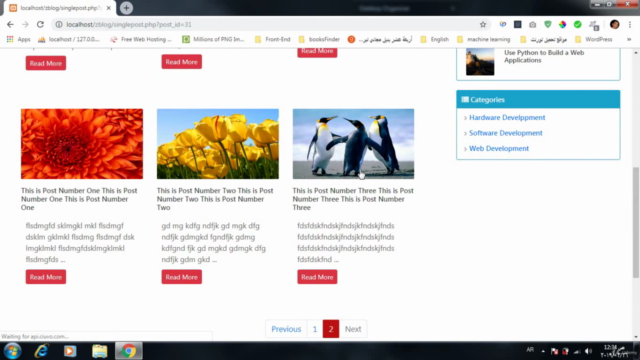The width and height of the screenshot is (640, 360).
Task: Select page 2 in pagination
Action: [331, 329]
